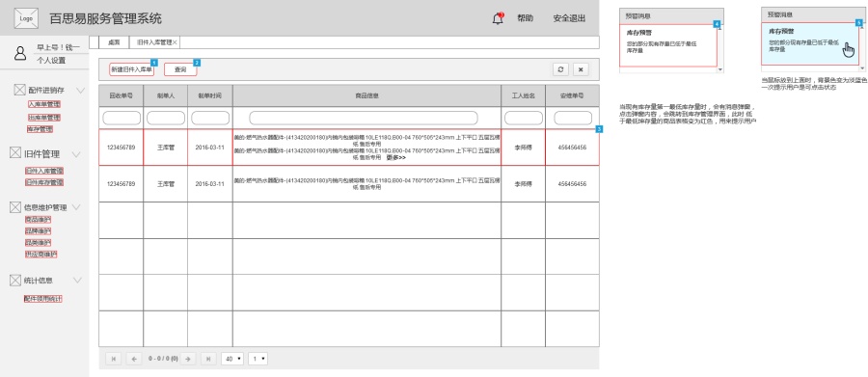Viewport: 868px width, 377px height.
Task: Go to the last page in pagination
Action: [x=208, y=359]
